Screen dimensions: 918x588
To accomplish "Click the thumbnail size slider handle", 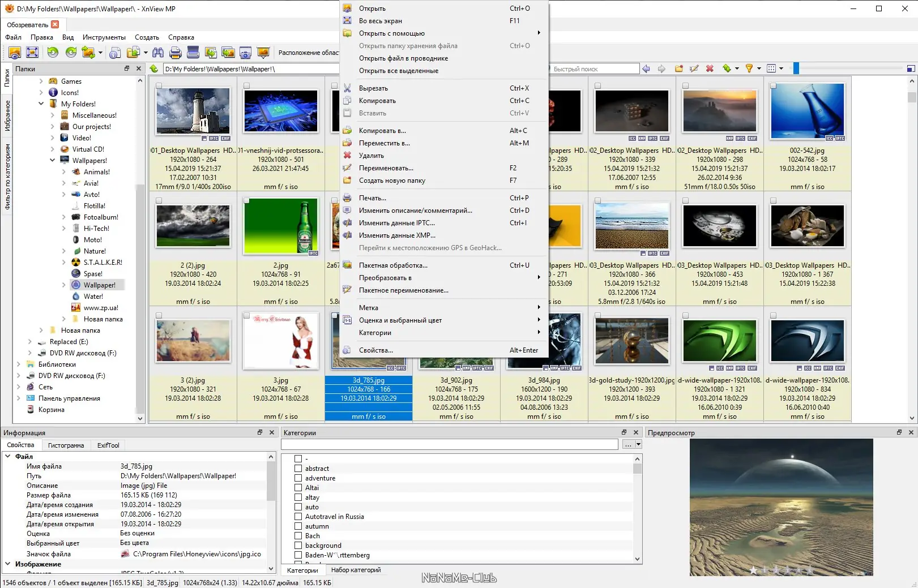I will [796, 68].
